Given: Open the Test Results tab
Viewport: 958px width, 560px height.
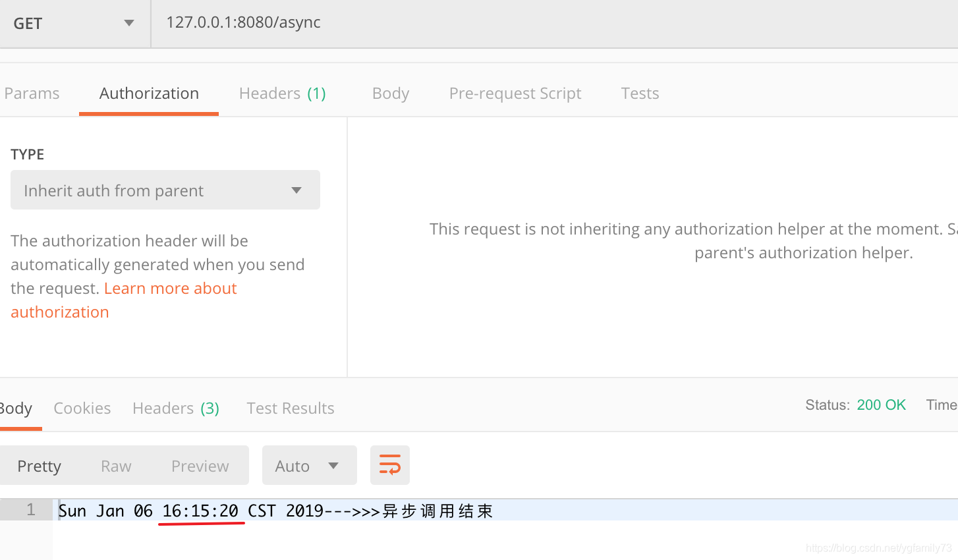Looking at the screenshot, I should [291, 408].
